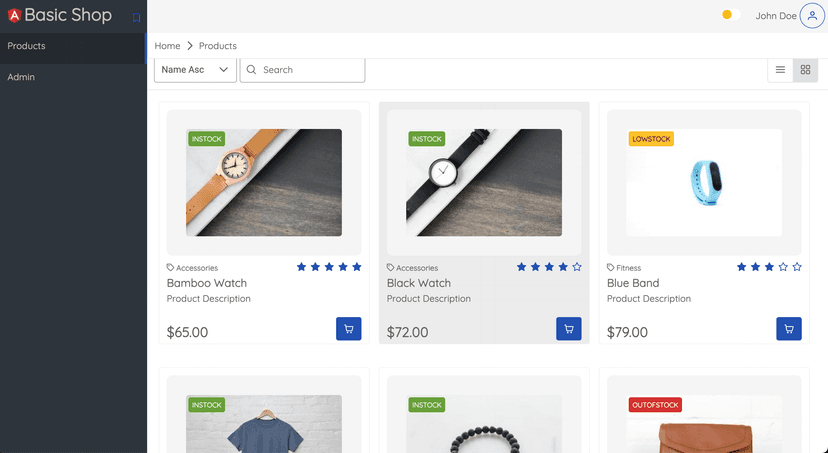Image resolution: width=828 pixels, height=453 pixels.
Task: Open the Name Asc sort dropdown
Action: [x=195, y=70]
